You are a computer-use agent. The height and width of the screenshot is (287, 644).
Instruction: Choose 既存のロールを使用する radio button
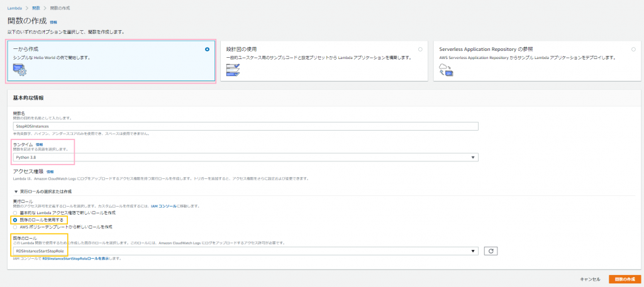click(x=16, y=220)
